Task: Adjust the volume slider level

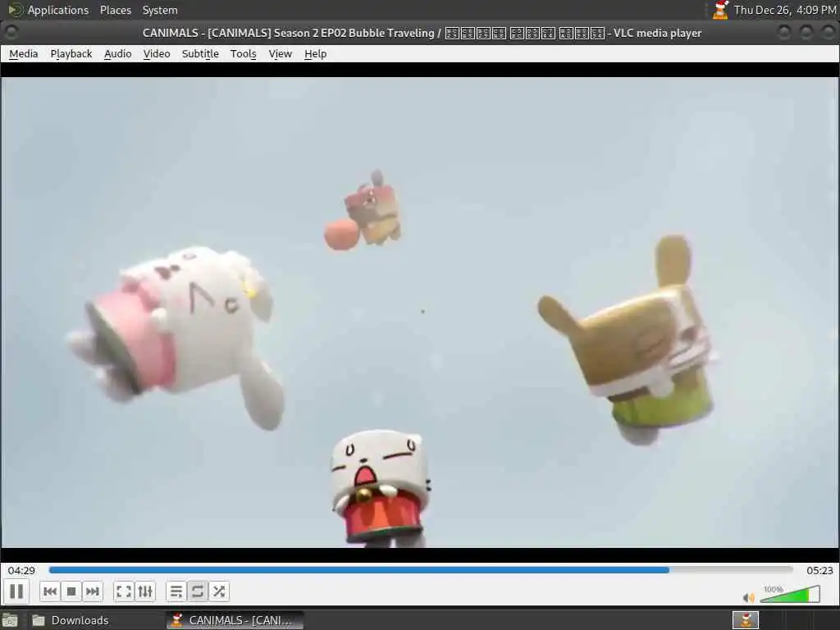Action: 790,594
